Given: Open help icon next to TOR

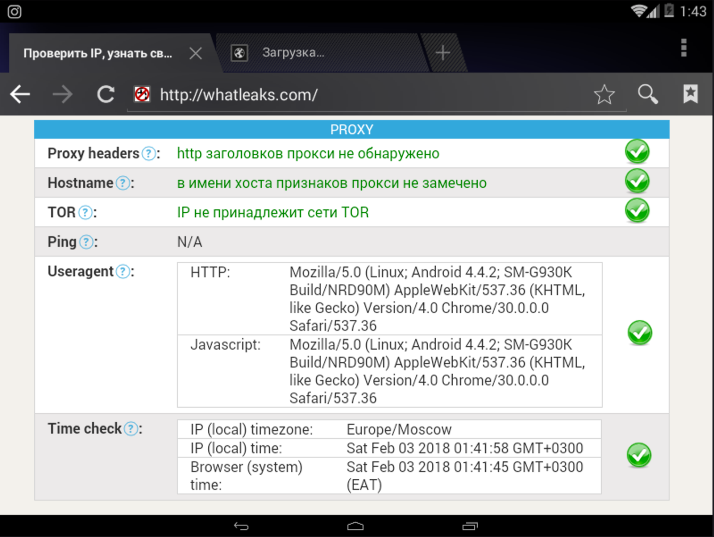Looking at the screenshot, I should tap(86, 212).
